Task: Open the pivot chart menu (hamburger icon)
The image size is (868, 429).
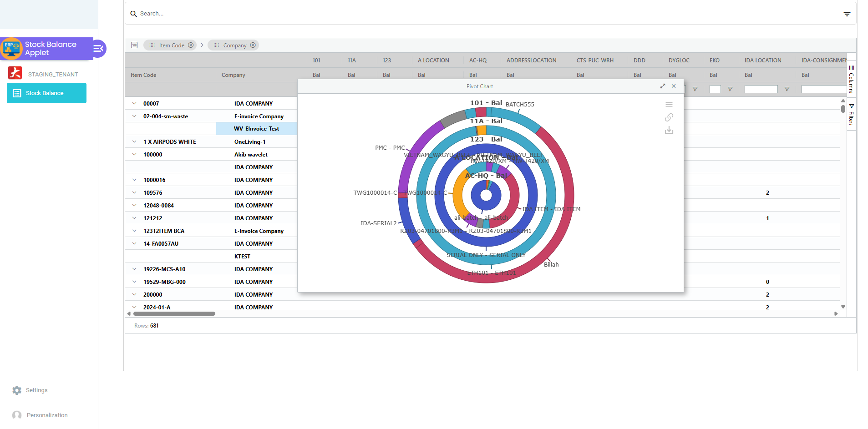Action: [669, 105]
